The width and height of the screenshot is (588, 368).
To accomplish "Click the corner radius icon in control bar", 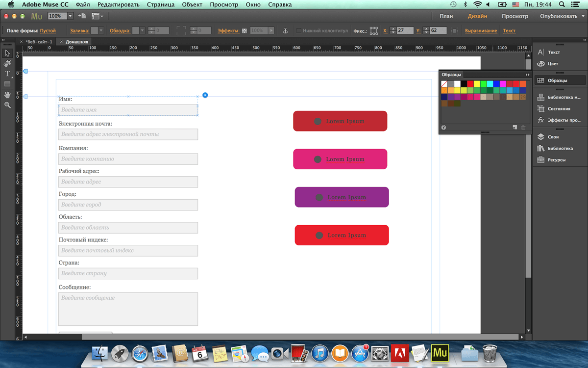I will pos(181,30).
